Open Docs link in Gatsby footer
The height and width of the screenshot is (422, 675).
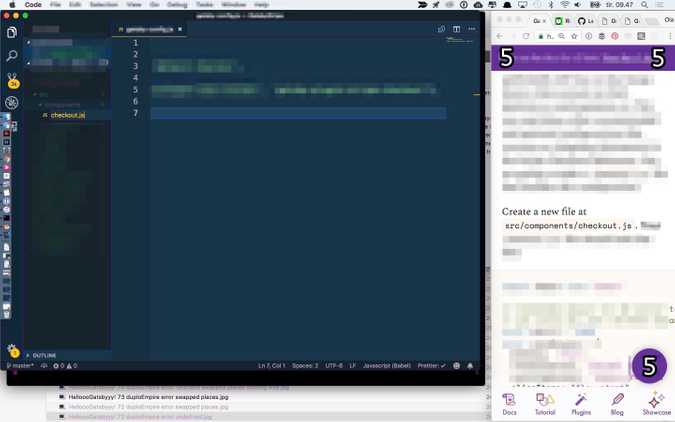pyautogui.click(x=509, y=402)
